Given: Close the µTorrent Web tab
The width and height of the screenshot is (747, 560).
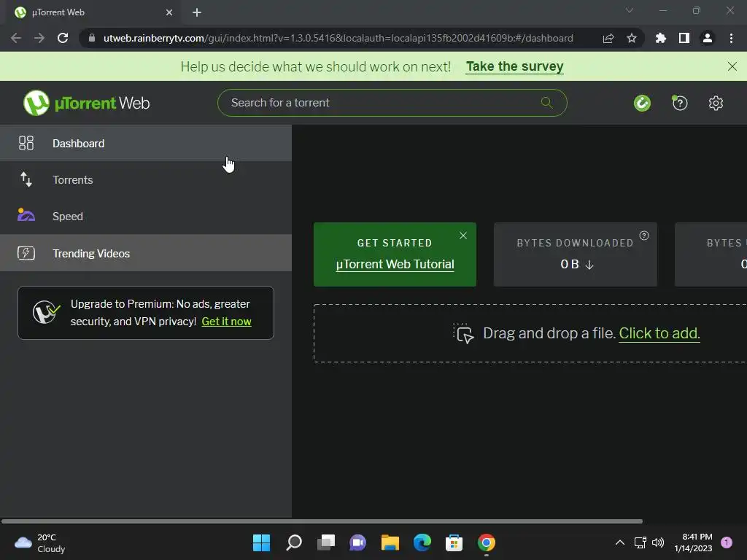Looking at the screenshot, I should pos(169,12).
